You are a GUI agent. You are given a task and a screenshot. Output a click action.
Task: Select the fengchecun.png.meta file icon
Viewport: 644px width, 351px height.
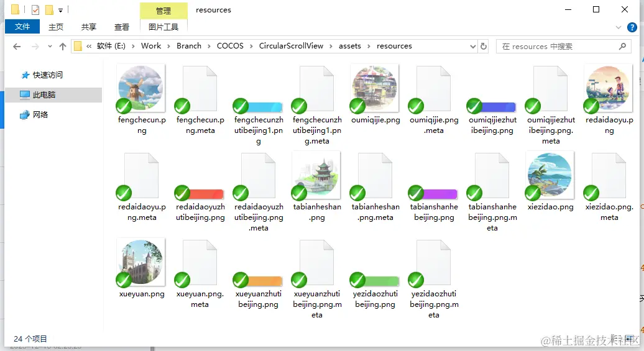tap(200, 89)
